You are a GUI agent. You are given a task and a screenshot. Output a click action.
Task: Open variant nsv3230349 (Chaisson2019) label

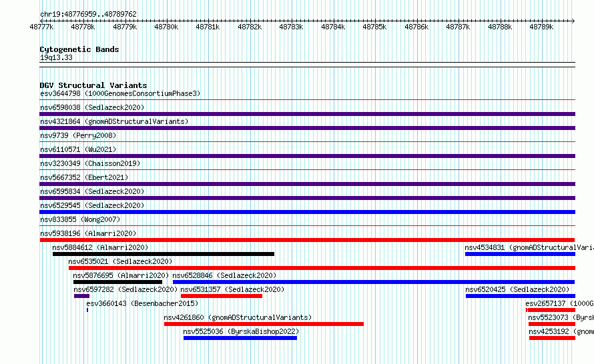click(90, 163)
